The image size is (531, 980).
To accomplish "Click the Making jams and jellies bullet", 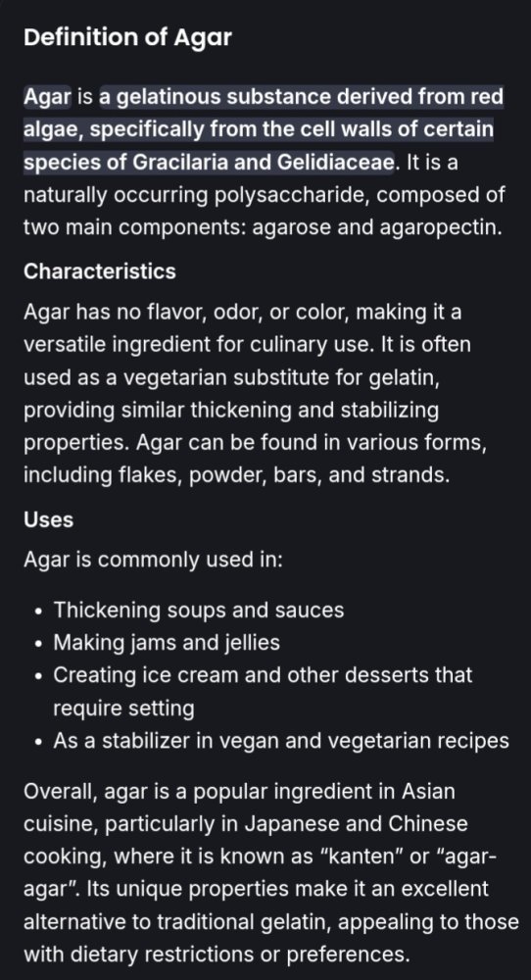I will pyautogui.click(x=167, y=643).
